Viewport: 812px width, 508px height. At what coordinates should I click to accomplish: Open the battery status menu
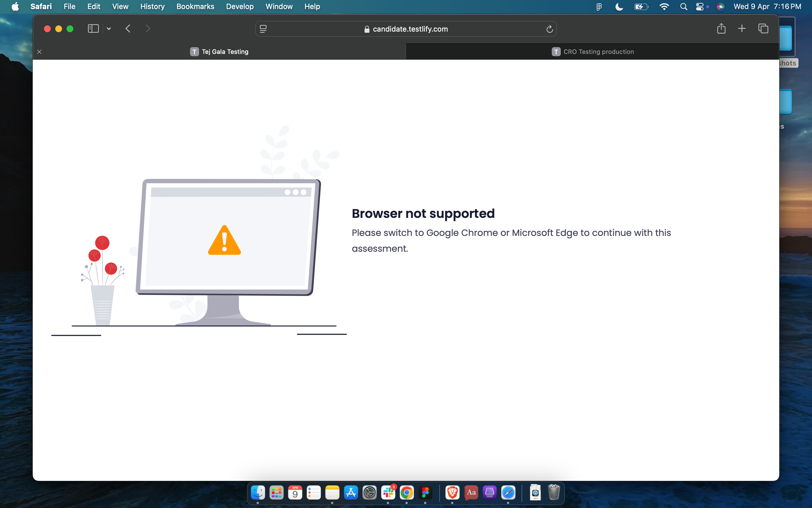click(x=641, y=6)
